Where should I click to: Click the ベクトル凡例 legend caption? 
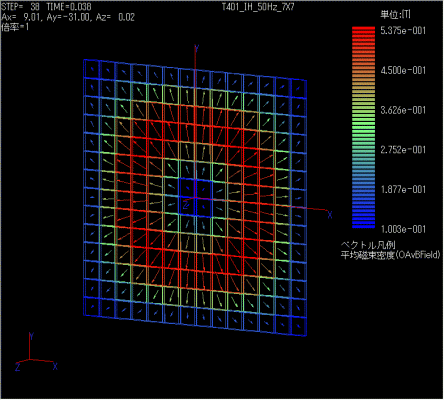click(x=368, y=245)
